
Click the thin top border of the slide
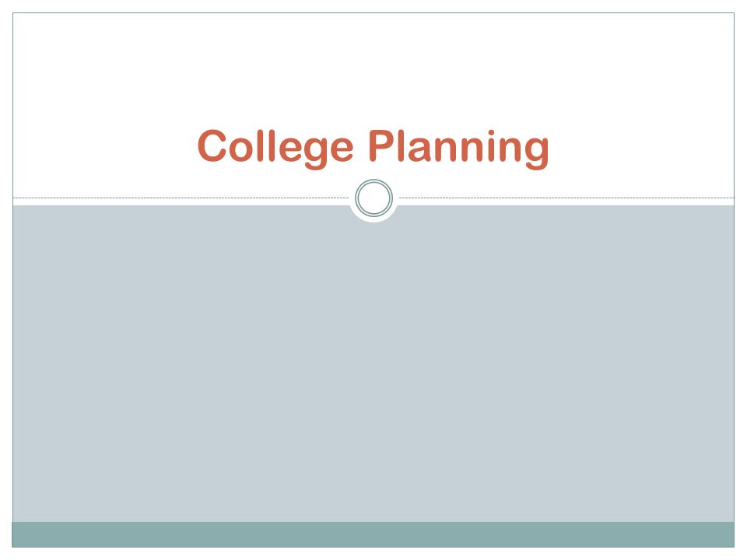(373, 13)
